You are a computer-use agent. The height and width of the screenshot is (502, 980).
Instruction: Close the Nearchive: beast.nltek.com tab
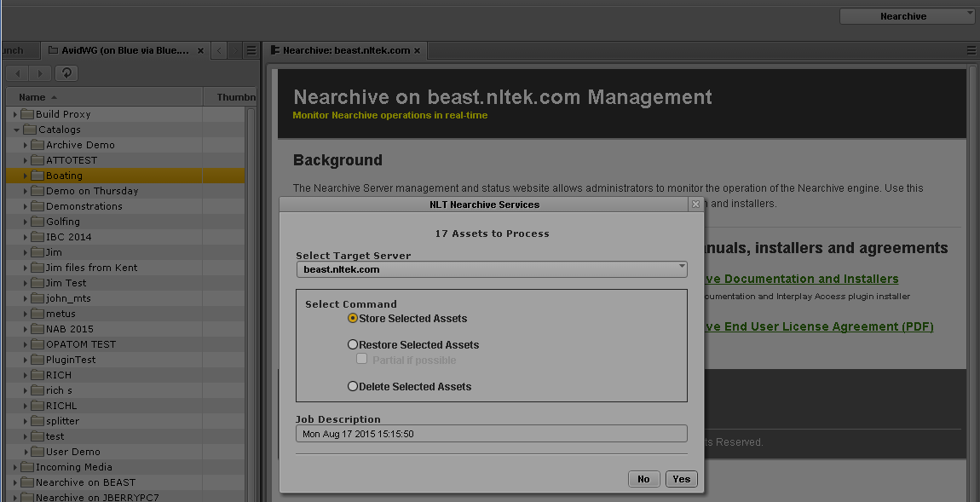point(417,50)
